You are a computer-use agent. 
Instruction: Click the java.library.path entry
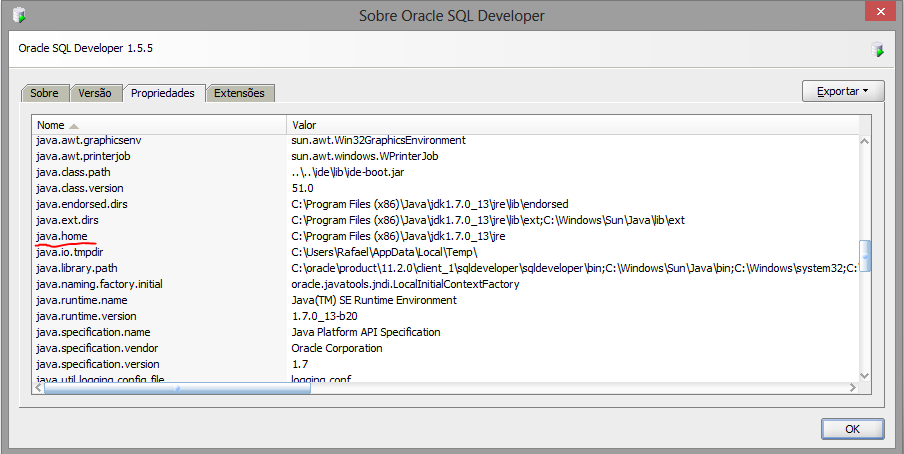(x=76, y=268)
